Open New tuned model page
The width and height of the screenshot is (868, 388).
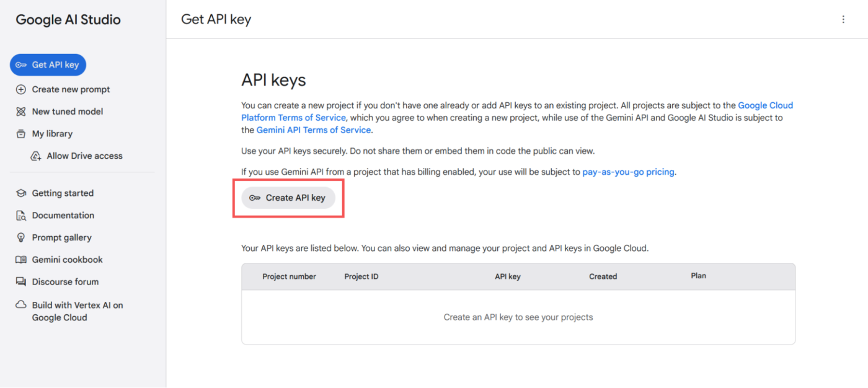tap(68, 112)
